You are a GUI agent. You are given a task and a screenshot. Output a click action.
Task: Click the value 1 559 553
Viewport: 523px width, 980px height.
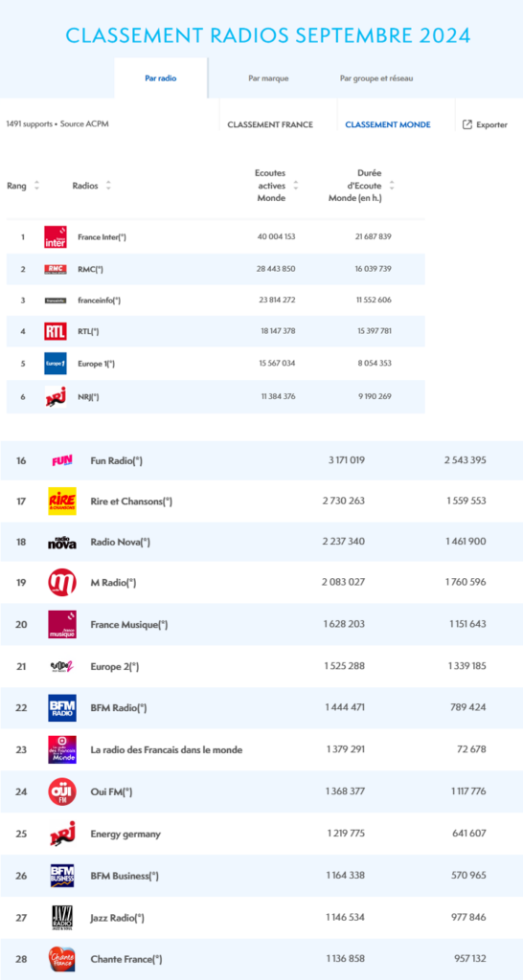pos(466,501)
